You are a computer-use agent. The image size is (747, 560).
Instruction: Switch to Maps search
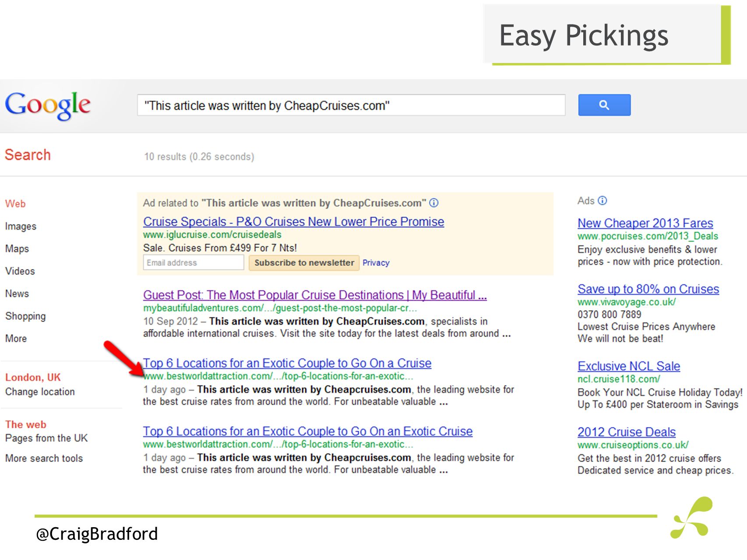tap(17, 248)
